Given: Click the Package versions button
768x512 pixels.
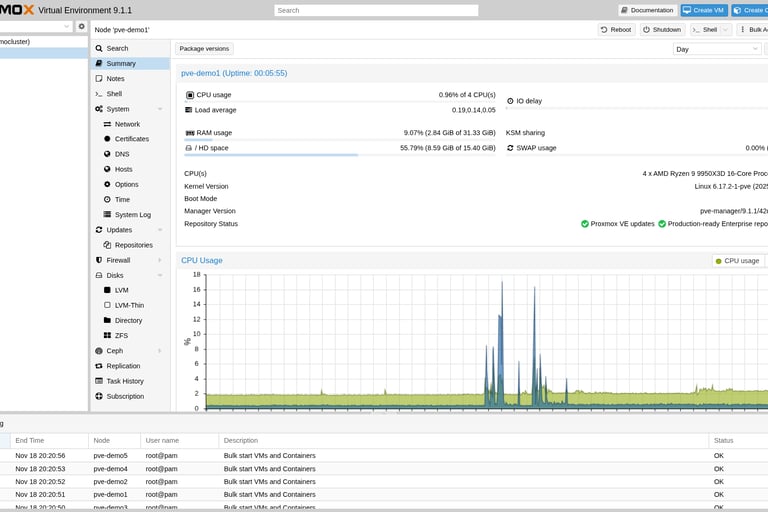Looking at the screenshot, I should [204, 49].
